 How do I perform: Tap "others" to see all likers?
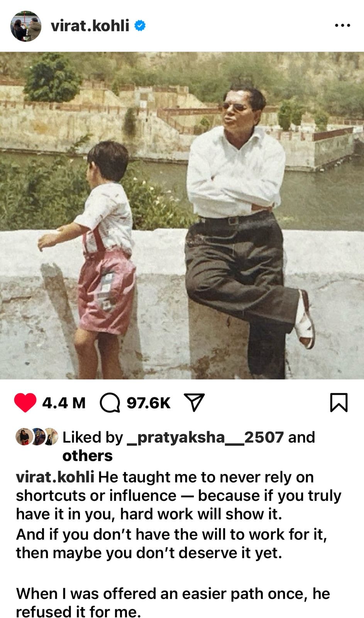pos(88,456)
